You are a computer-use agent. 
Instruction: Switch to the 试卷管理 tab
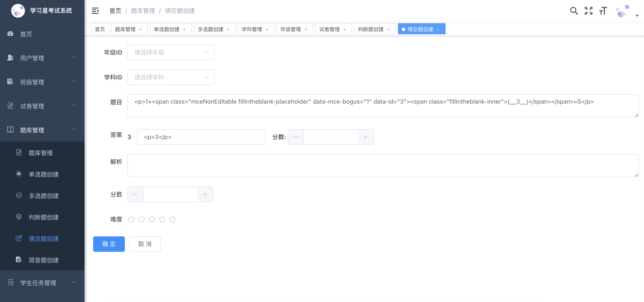(x=329, y=29)
